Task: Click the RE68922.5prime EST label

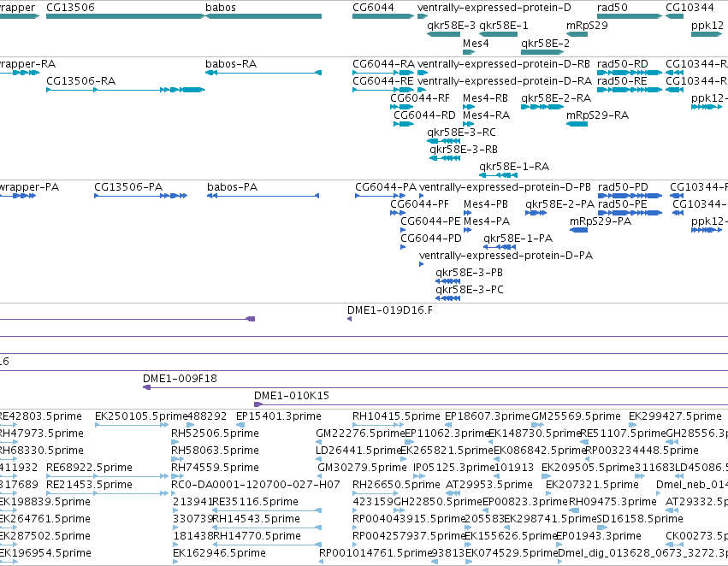Action: pyautogui.click(x=90, y=469)
